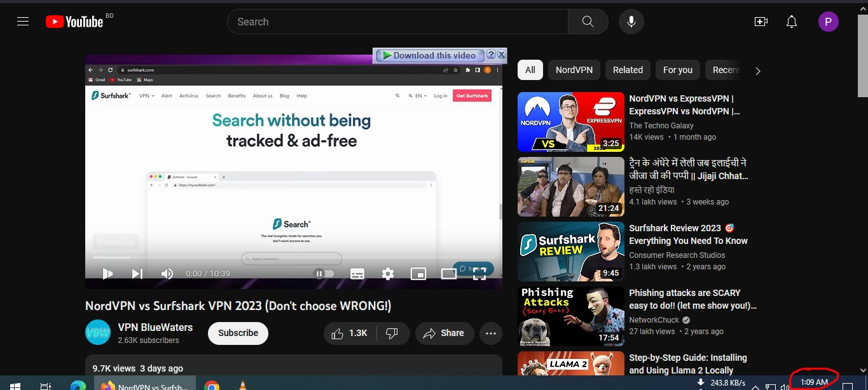The image size is (868, 390).
Task: Open the LLAMA 2 video thumbnail
Action: point(571,365)
